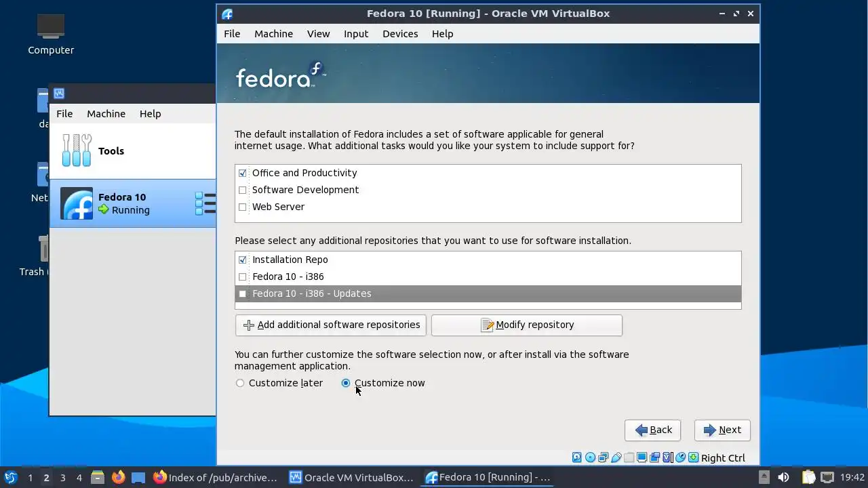Click the Back button
The width and height of the screenshot is (868, 488).
pyautogui.click(x=653, y=430)
